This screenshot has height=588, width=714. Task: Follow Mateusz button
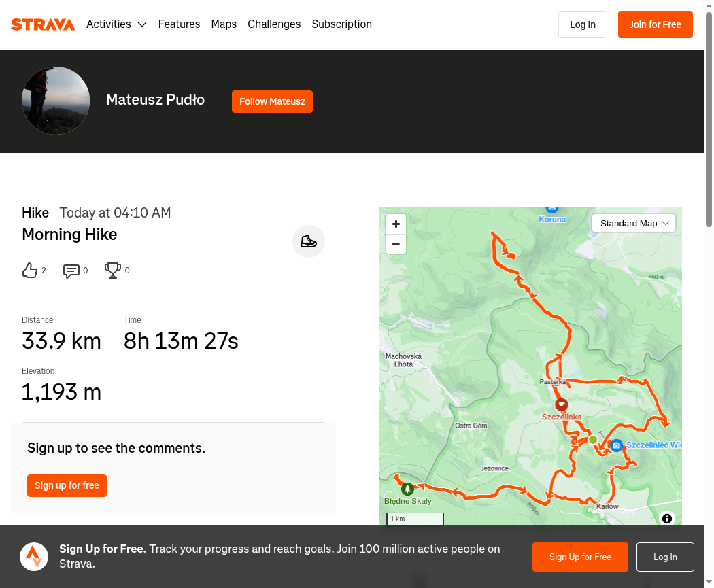click(x=272, y=101)
